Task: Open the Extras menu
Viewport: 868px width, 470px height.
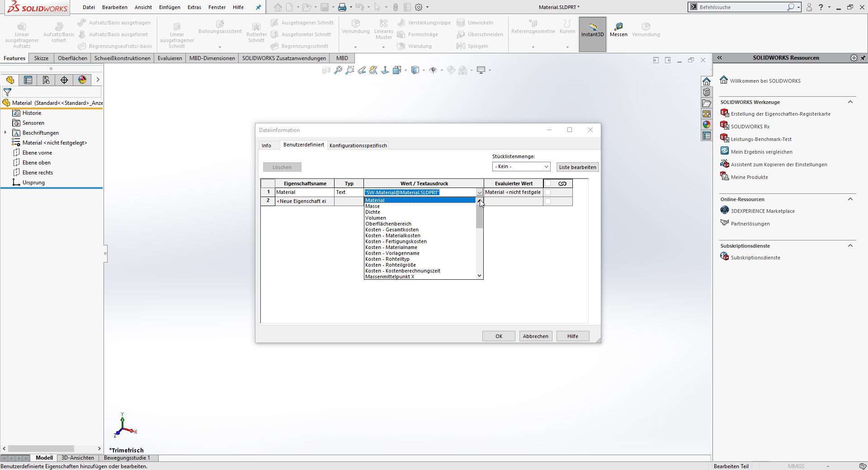Action: pyautogui.click(x=194, y=7)
